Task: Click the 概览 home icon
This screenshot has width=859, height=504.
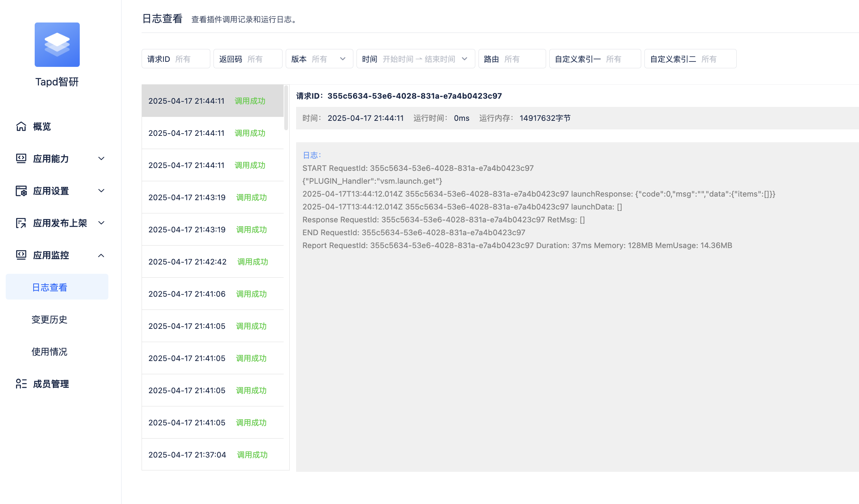Action: 21,127
